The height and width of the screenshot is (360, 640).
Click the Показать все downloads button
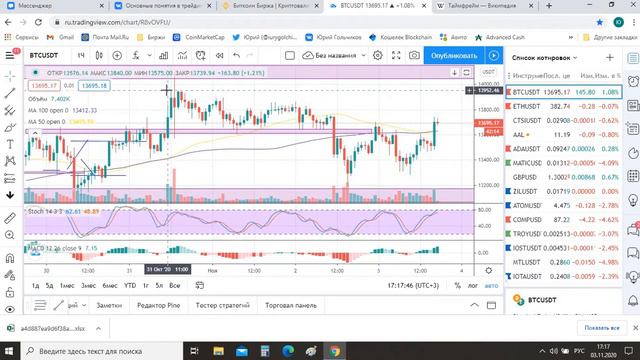(x=602, y=328)
